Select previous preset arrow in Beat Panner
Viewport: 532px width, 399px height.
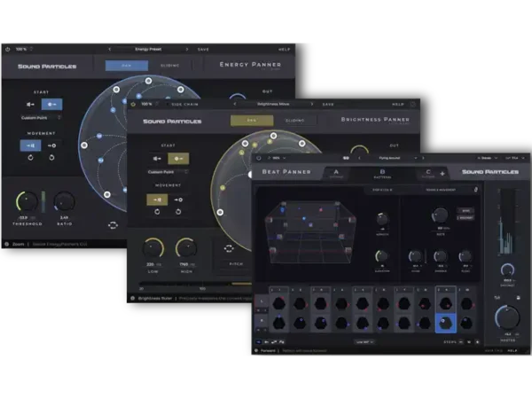coord(360,158)
